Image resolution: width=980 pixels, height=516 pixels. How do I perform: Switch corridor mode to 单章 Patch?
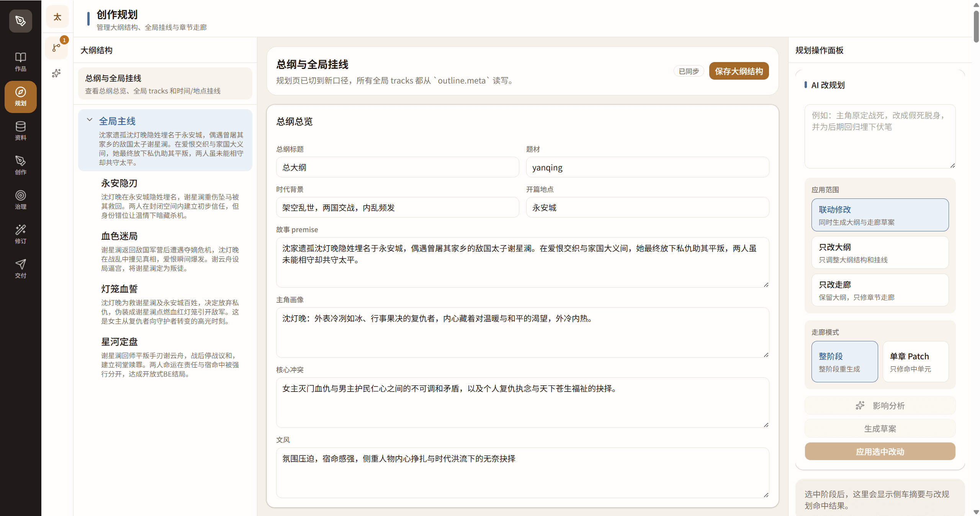(915, 361)
